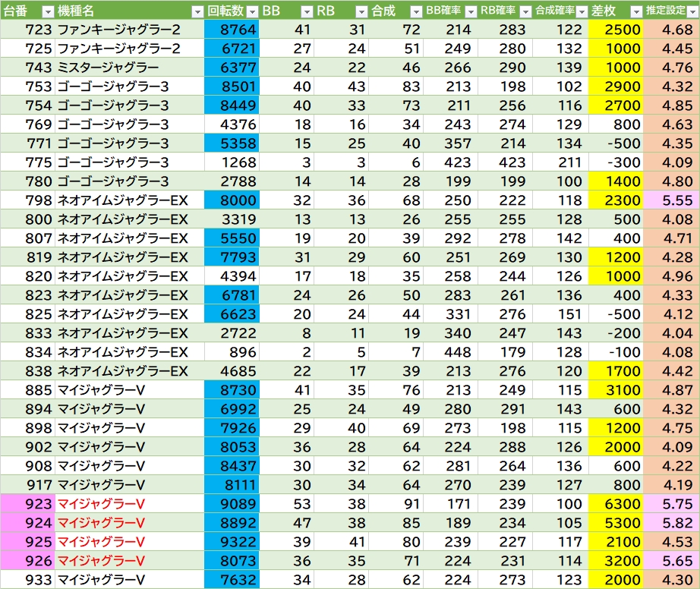Expand the 合成 column filter arrow
This screenshot has width=700, height=589.
click(416, 11)
